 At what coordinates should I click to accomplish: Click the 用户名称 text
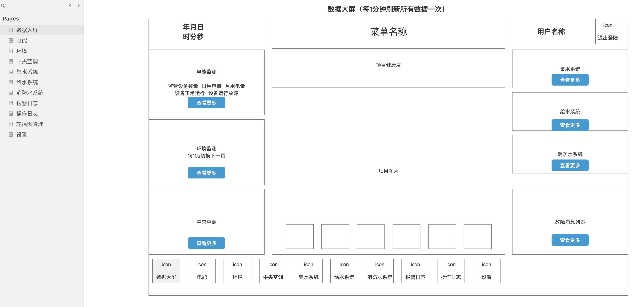[551, 32]
